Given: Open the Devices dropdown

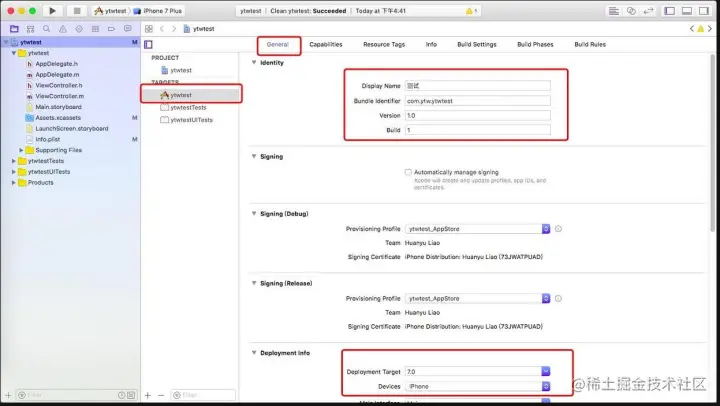Looking at the screenshot, I should pyautogui.click(x=478, y=386).
